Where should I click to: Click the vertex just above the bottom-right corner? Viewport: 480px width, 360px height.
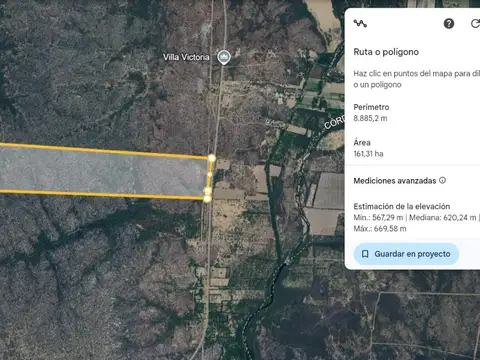point(208,191)
